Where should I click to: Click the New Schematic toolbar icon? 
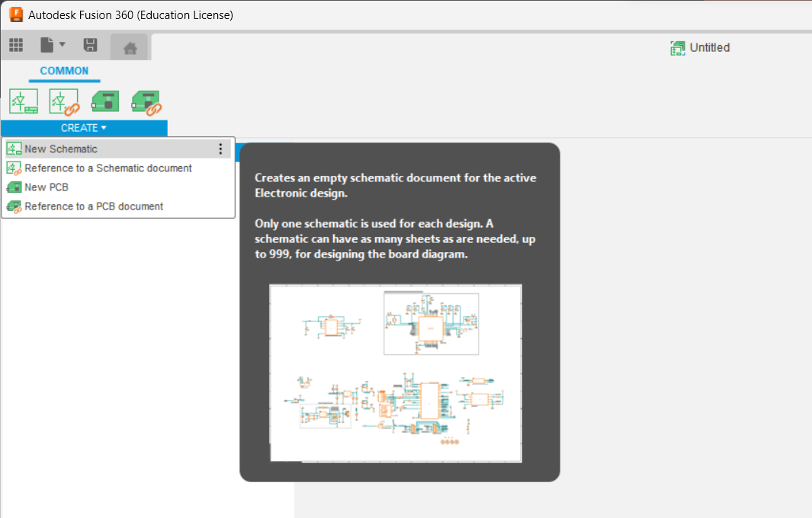pyautogui.click(x=24, y=101)
